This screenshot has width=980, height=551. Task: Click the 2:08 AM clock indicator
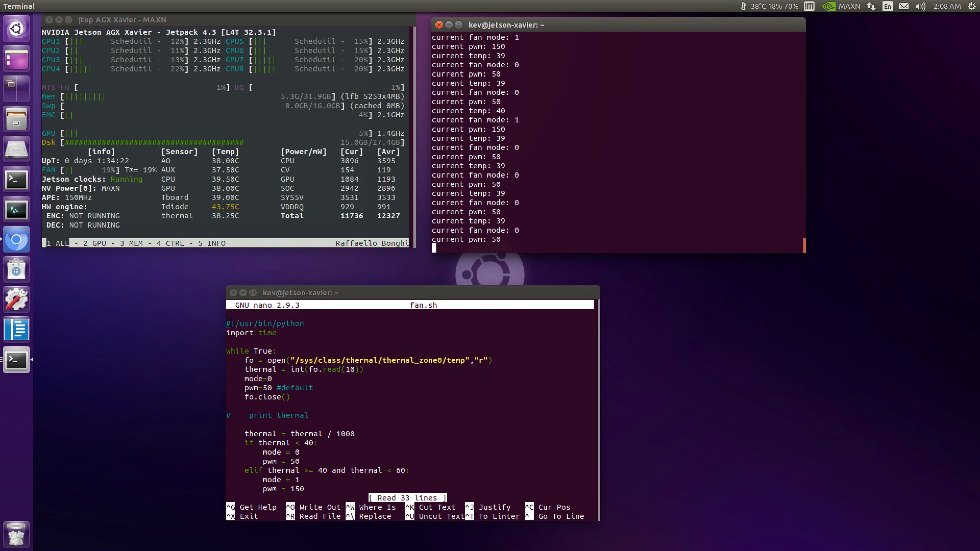(947, 6)
